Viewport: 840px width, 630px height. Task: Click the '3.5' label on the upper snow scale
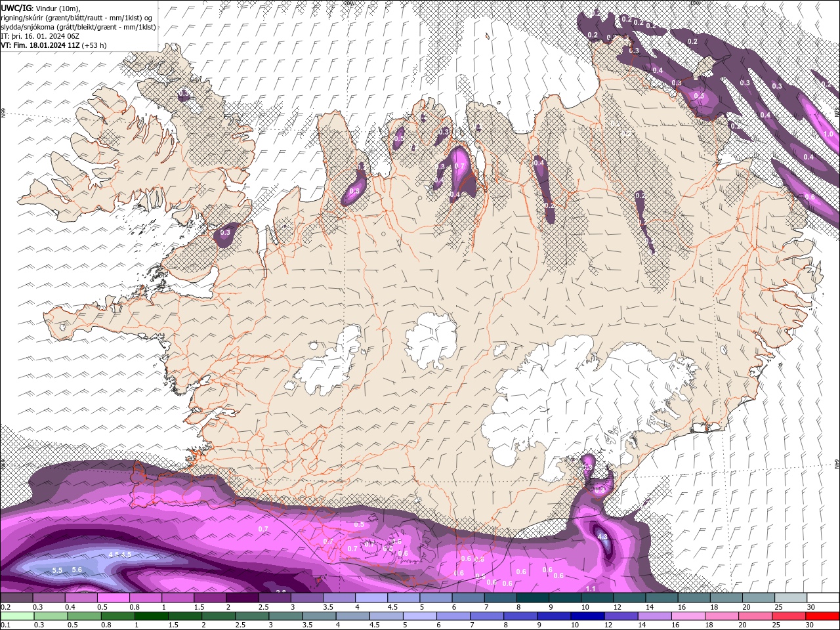(327, 607)
